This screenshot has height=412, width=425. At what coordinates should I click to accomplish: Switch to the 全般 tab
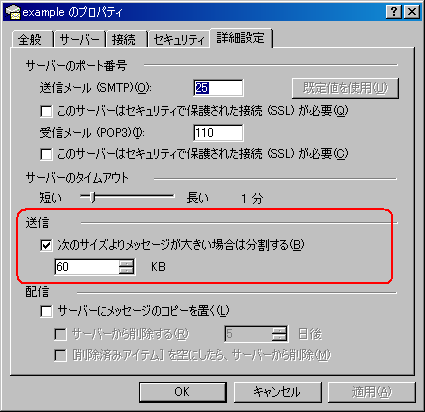point(32,39)
